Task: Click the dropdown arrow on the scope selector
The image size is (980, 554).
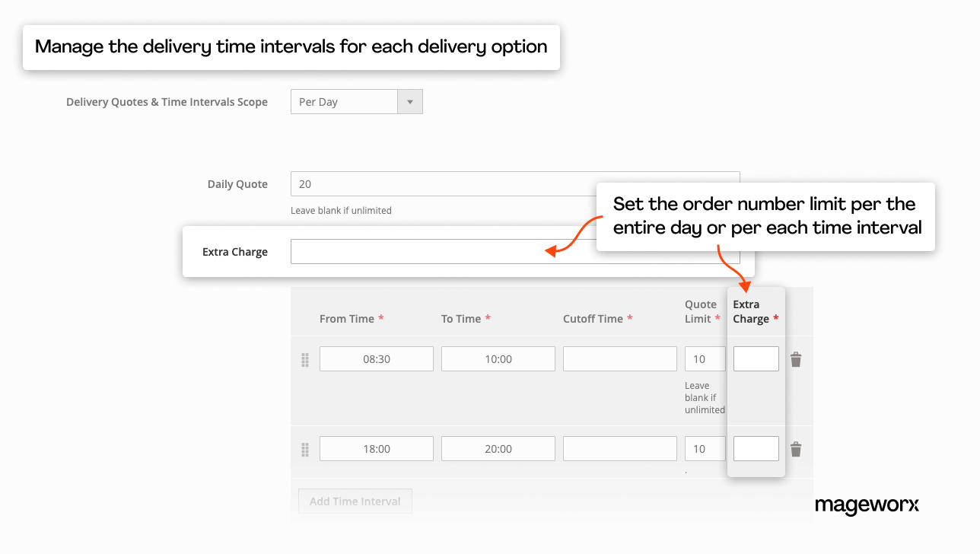Action: tap(410, 101)
